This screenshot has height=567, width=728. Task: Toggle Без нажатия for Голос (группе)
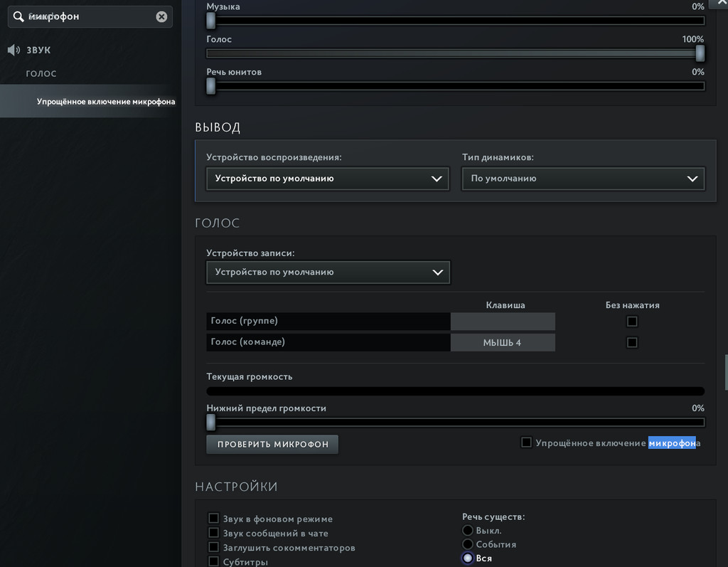[x=632, y=321]
